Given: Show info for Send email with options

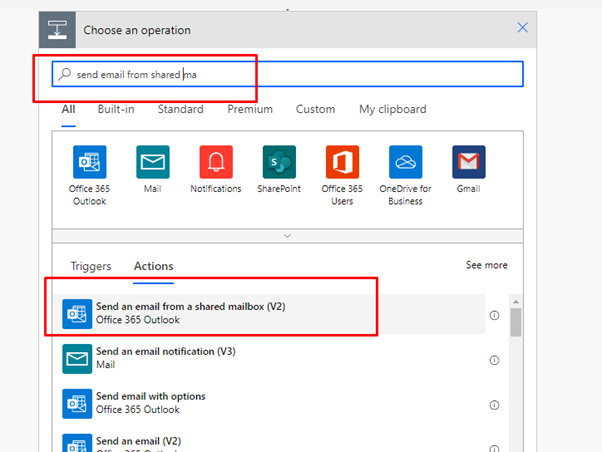Looking at the screenshot, I should [494, 405].
